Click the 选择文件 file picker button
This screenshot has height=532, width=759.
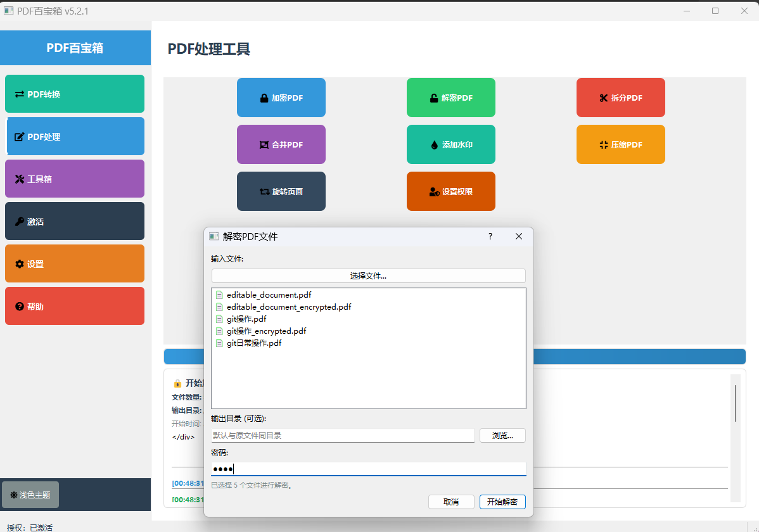click(x=368, y=275)
